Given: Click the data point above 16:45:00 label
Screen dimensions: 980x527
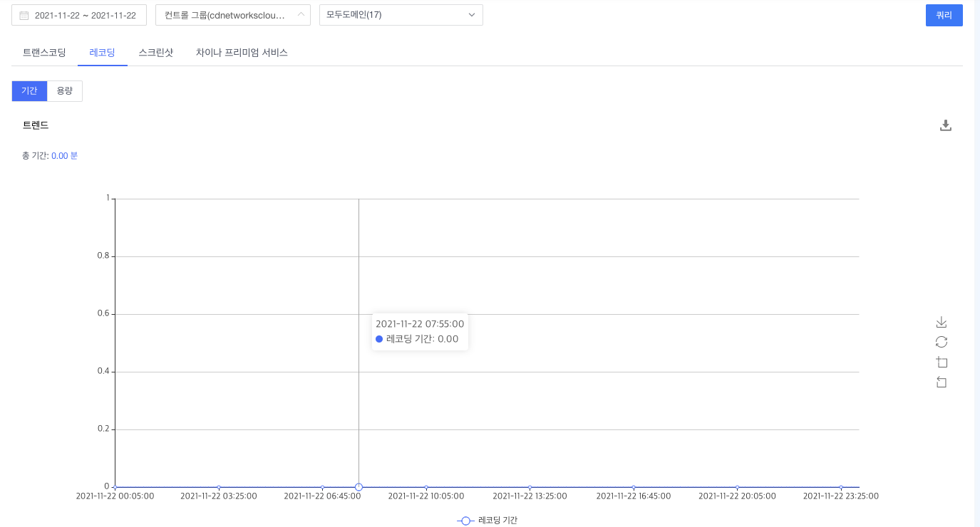Looking at the screenshot, I should point(634,487).
